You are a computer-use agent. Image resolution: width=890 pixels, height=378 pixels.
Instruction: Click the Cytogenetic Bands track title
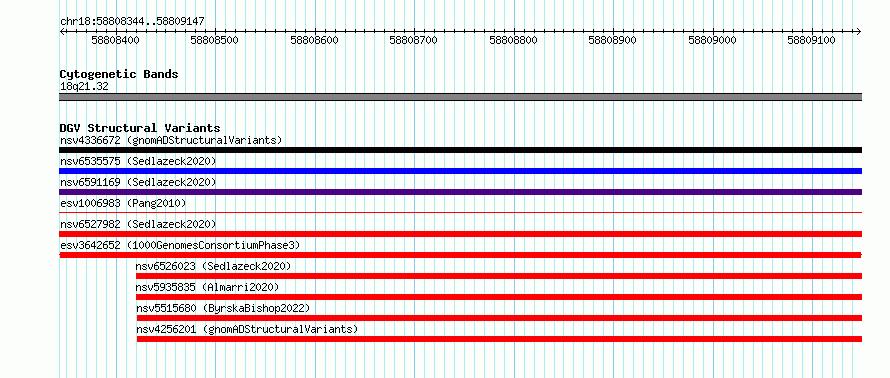tap(119, 74)
